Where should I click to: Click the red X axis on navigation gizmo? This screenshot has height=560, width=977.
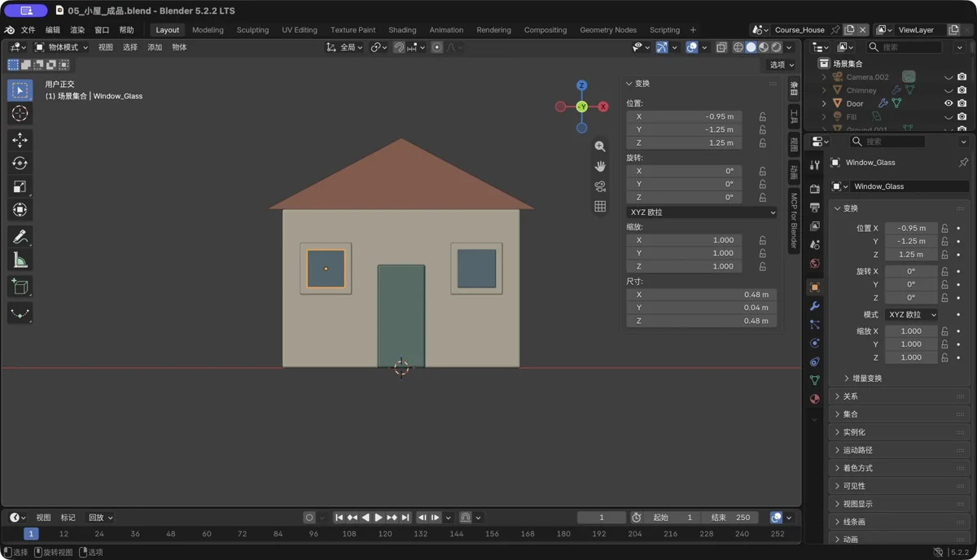click(x=603, y=107)
